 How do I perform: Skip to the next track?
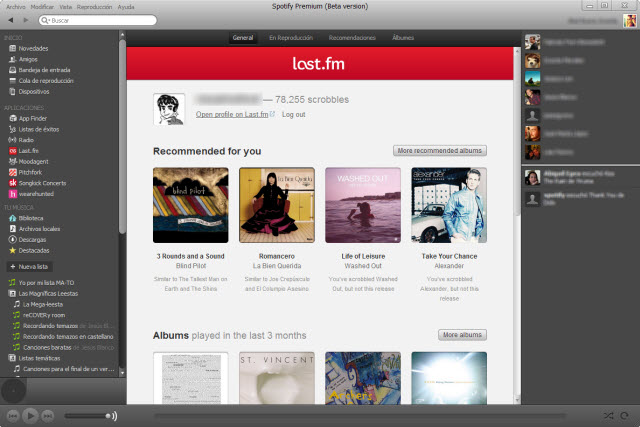coord(48,416)
